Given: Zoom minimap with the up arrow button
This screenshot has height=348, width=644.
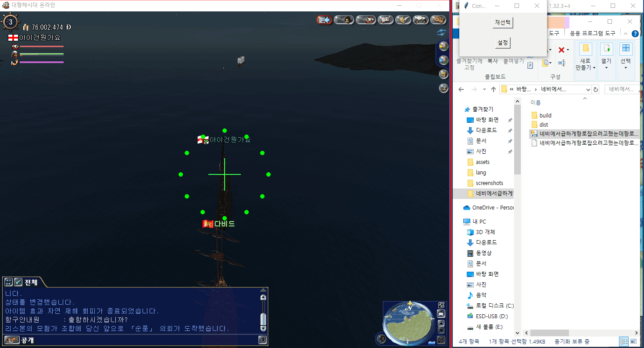Looking at the screenshot, I should tap(441, 323).
